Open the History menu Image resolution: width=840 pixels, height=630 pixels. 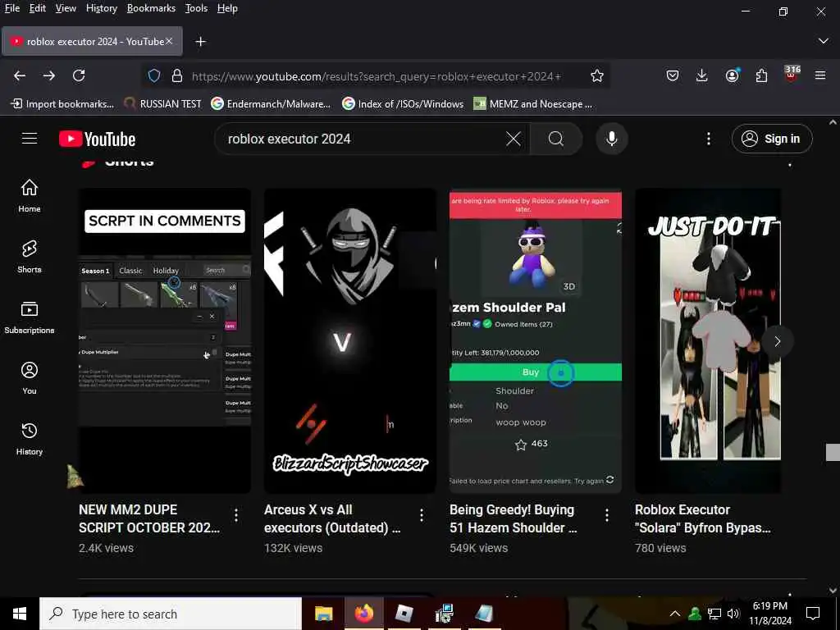coord(101,8)
